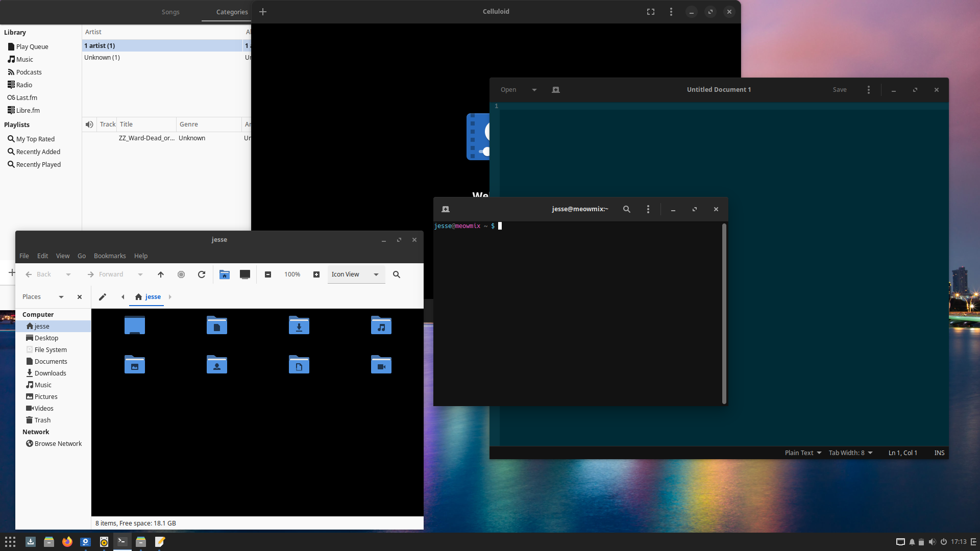Toggle Celluloid fullscreen mode
The height and width of the screenshot is (551, 980).
pyautogui.click(x=651, y=12)
